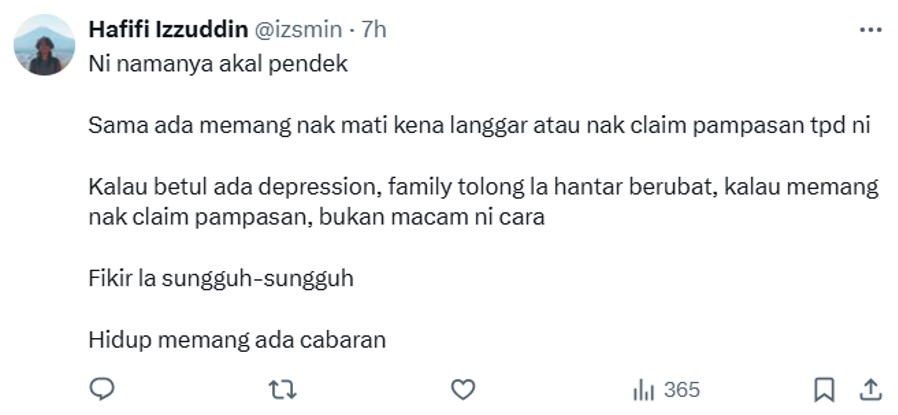
Task: Click the line starting 'Kalau betul ada depression'
Action: click(483, 187)
